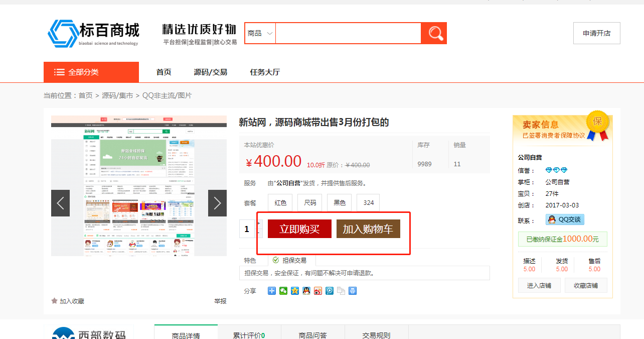Show next product image with right arrow
This screenshot has width=644, height=339.
217,203
